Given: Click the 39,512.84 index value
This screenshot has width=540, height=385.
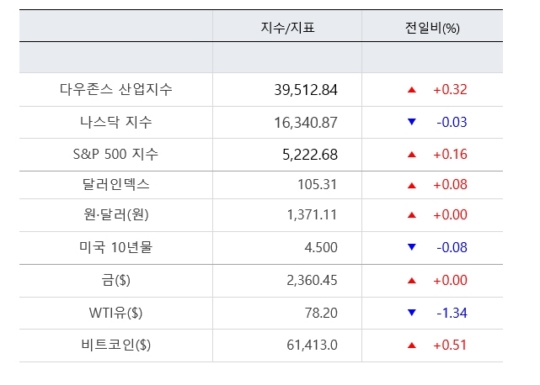Looking at the screenshot, I should 306,90.
